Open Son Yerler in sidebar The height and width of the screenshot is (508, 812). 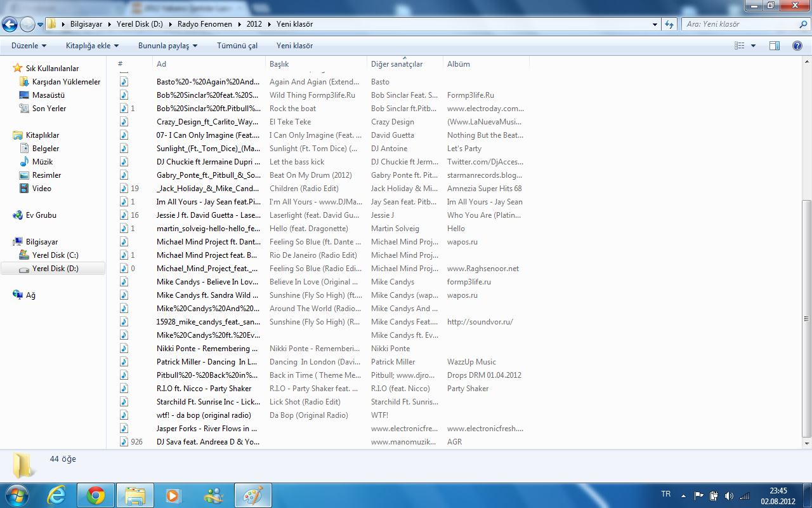pos(49,109)
